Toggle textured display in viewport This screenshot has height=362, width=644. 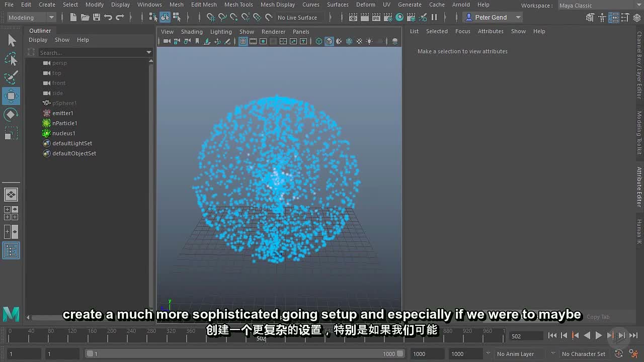(359, 41)
